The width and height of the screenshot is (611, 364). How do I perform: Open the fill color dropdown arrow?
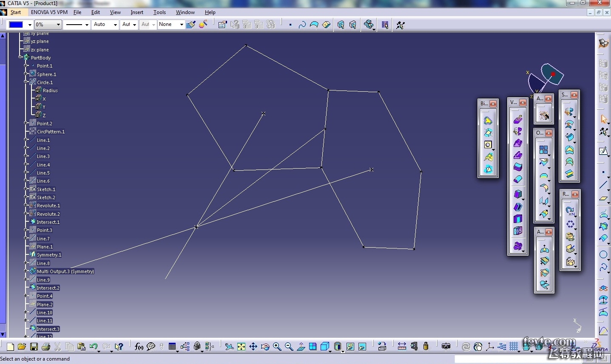pos(29,25)
